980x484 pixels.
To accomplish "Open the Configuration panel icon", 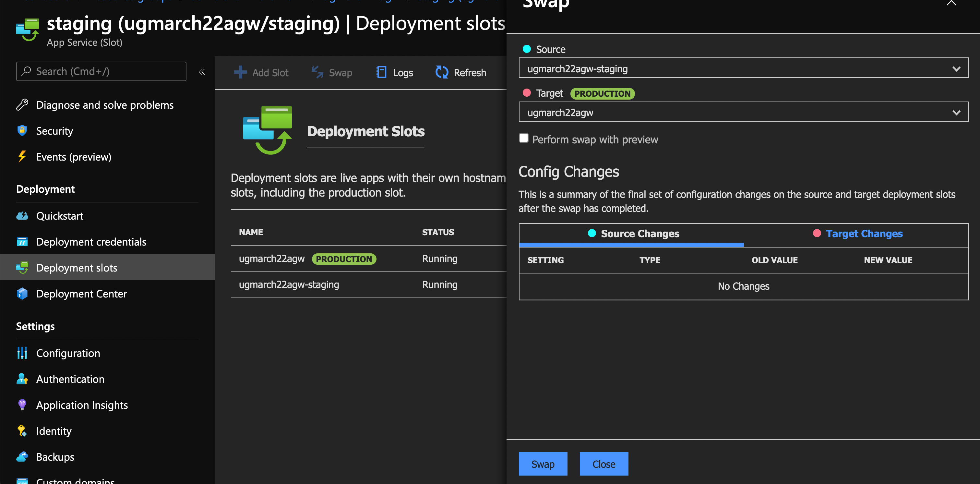I will click(x=22, y=353).
